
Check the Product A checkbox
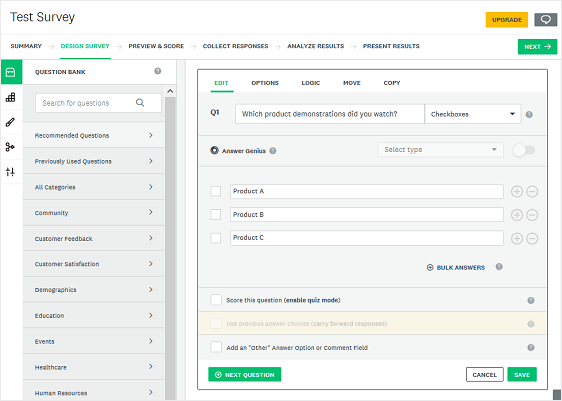pos(215,191)
